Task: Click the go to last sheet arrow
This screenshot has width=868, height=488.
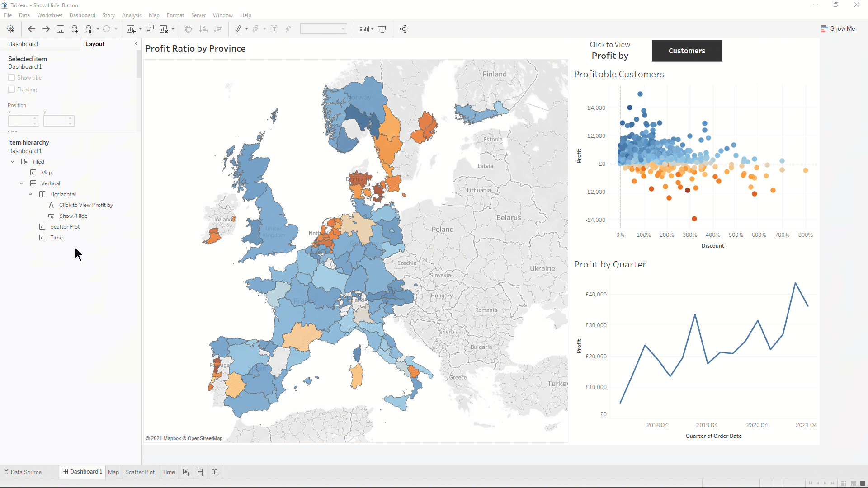Action: 832,483
